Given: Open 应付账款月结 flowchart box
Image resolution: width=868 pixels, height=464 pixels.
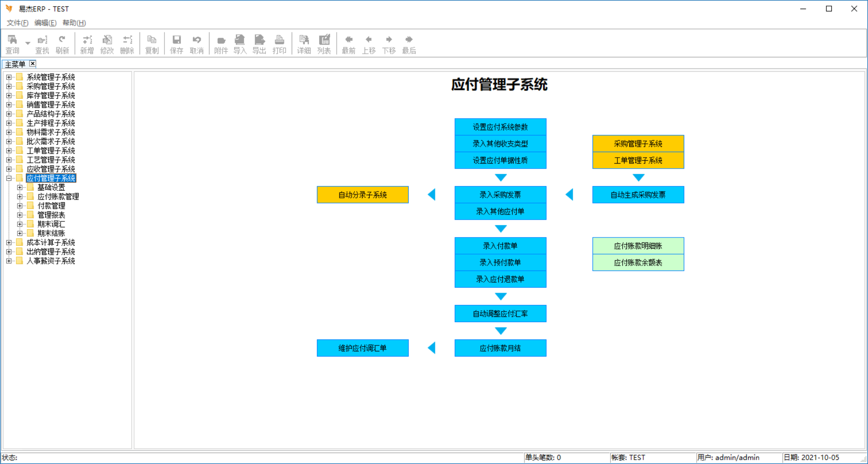Looking at the screenshot, I should pos(501,348).
